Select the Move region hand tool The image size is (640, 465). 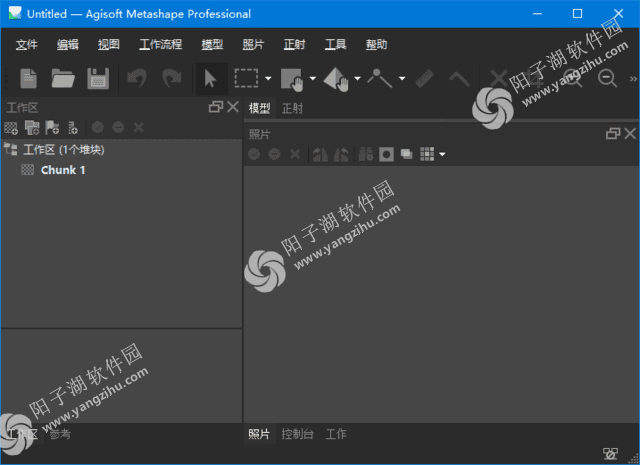click(292, 79)
